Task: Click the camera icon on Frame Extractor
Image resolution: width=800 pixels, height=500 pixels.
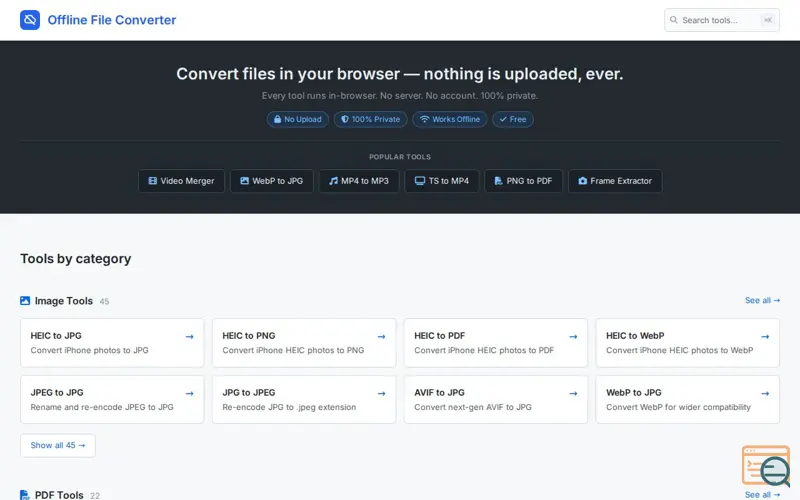Action: coord(583,181)
